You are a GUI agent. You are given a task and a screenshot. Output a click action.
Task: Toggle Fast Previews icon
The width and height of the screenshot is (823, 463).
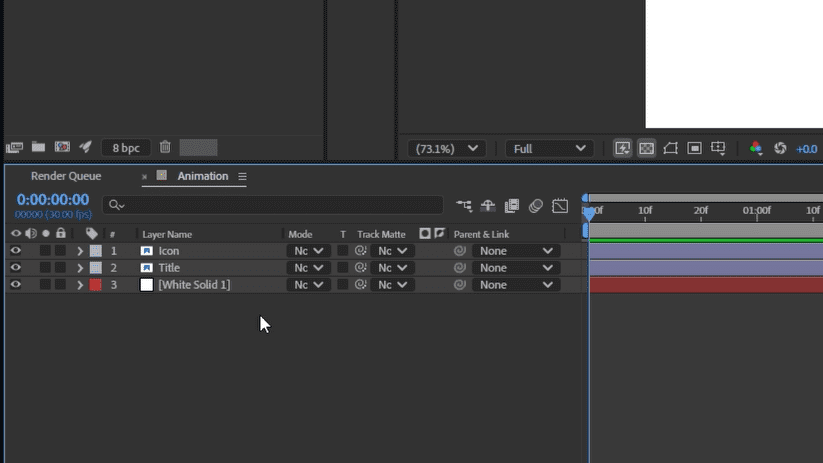622,149
